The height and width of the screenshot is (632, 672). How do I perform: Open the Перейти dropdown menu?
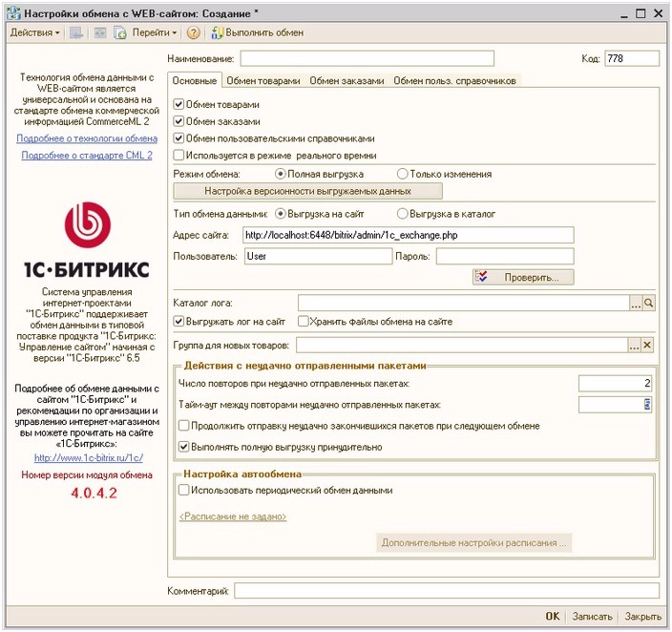155,32
